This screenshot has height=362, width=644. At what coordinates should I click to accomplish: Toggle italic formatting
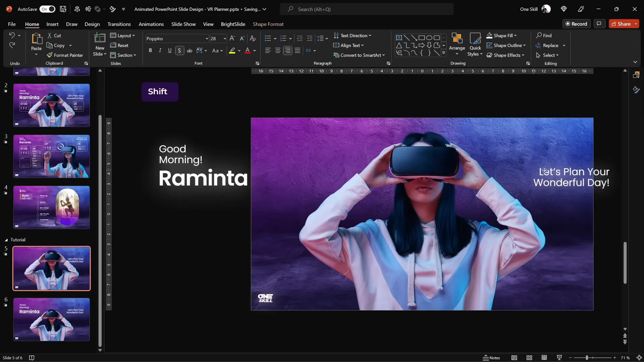click(x=160, y=50)
